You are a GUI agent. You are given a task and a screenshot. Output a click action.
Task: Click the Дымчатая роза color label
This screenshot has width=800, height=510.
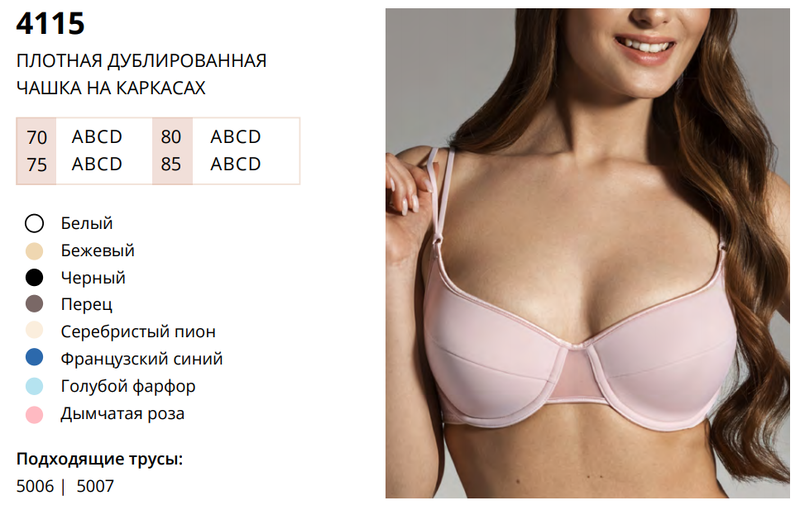[122, 414]
